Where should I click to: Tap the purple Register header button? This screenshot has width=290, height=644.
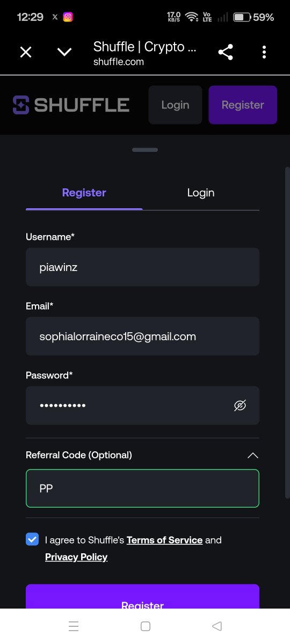pyautogui.click(x=243, y=105)
